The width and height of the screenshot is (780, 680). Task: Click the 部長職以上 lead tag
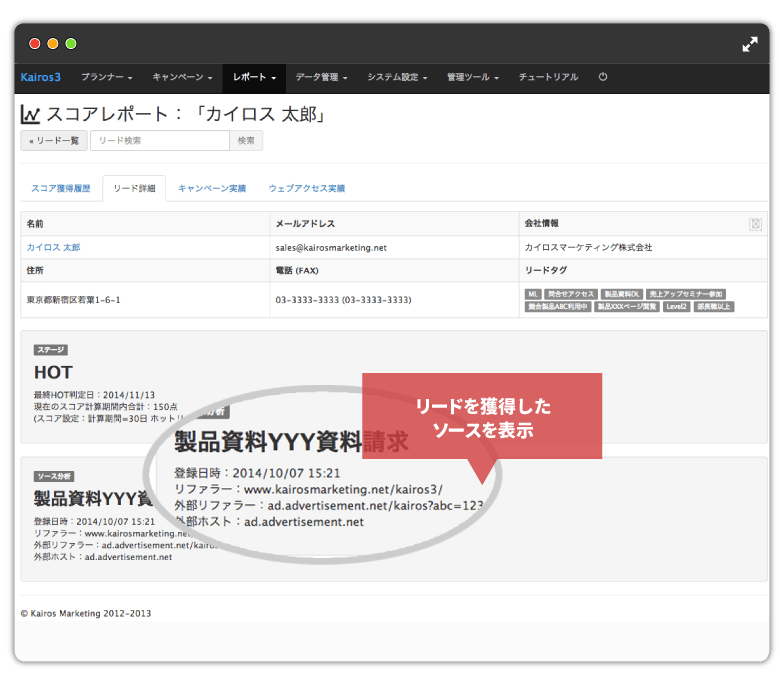coord(714,307)
